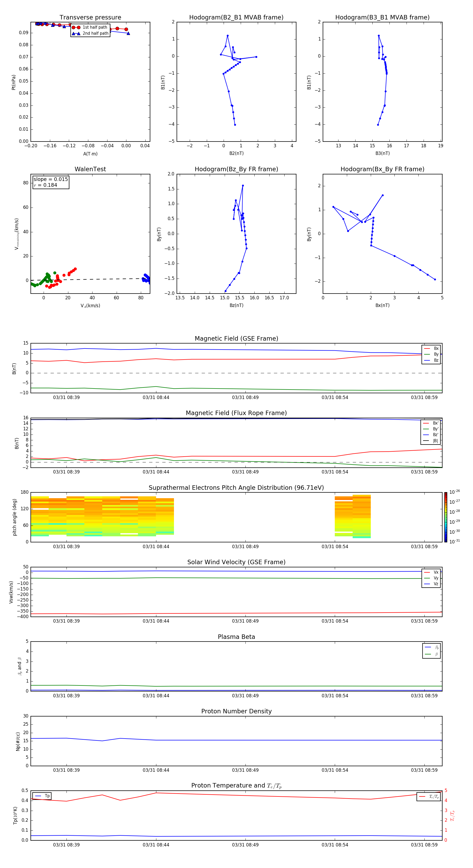The width and height of the screenshot is (473, 868).
Task: Click the 'A(T·m)' x-axis label
Action: coord(90,154)
